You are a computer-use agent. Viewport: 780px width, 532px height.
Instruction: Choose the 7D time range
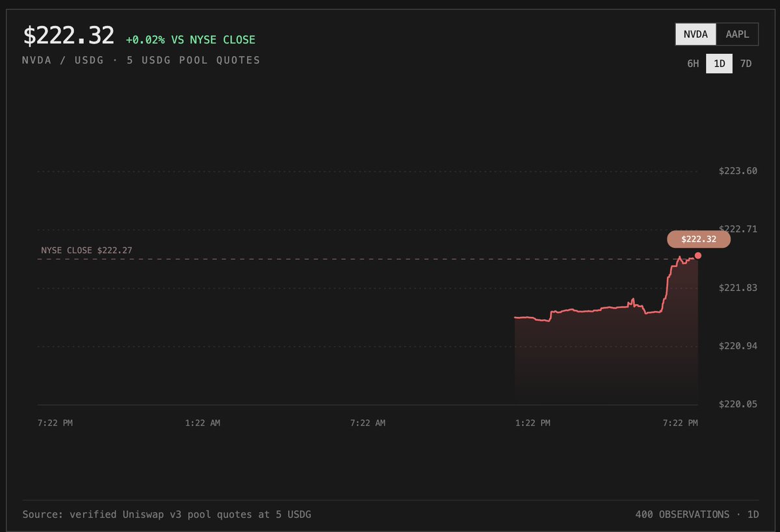click(x=746, y=64)
